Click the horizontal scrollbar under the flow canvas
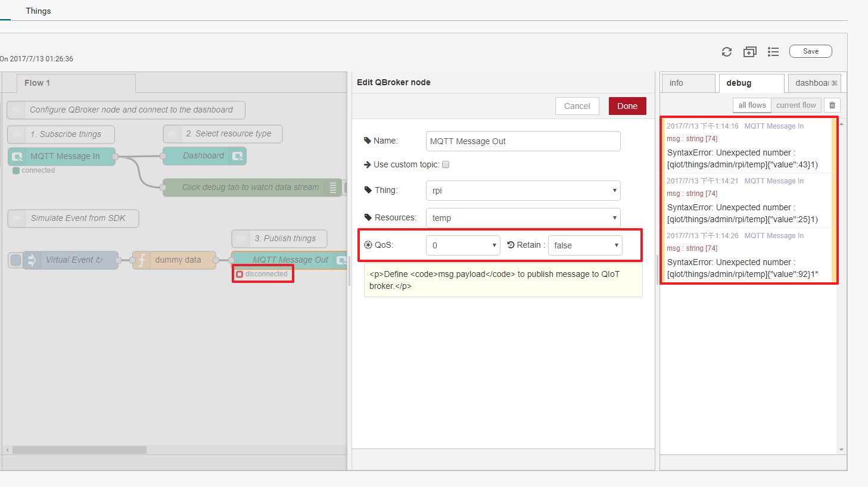The image size is (868, 489). 79,450
